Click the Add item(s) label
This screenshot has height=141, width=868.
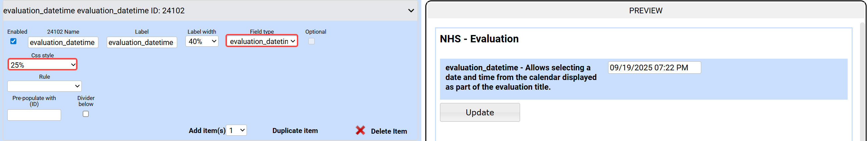(x=206, y=131)
